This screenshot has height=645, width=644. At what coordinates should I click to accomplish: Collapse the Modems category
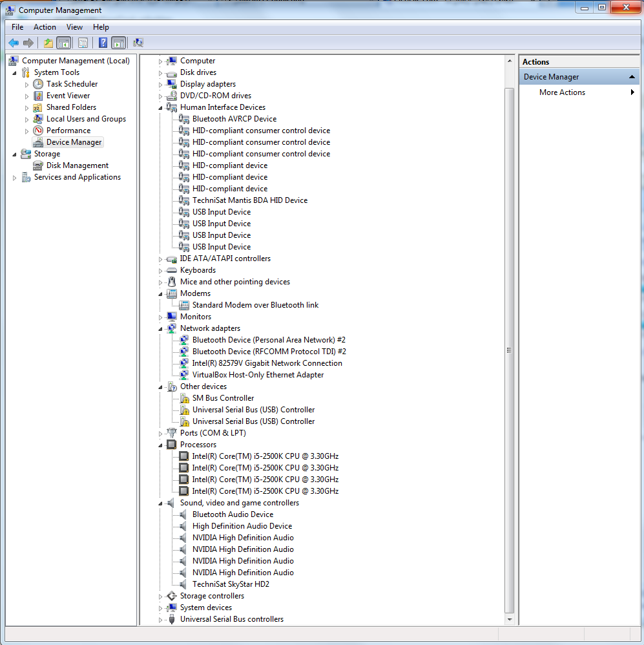pos(160,294)
